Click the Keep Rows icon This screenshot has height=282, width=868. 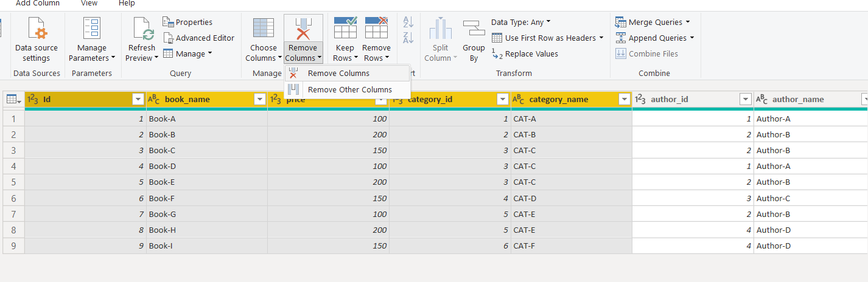pyautogui.click(x=345, y=29)
